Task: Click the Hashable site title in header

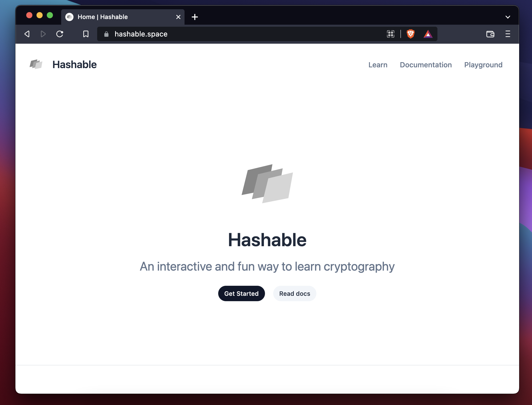Action: click(75, 65)
